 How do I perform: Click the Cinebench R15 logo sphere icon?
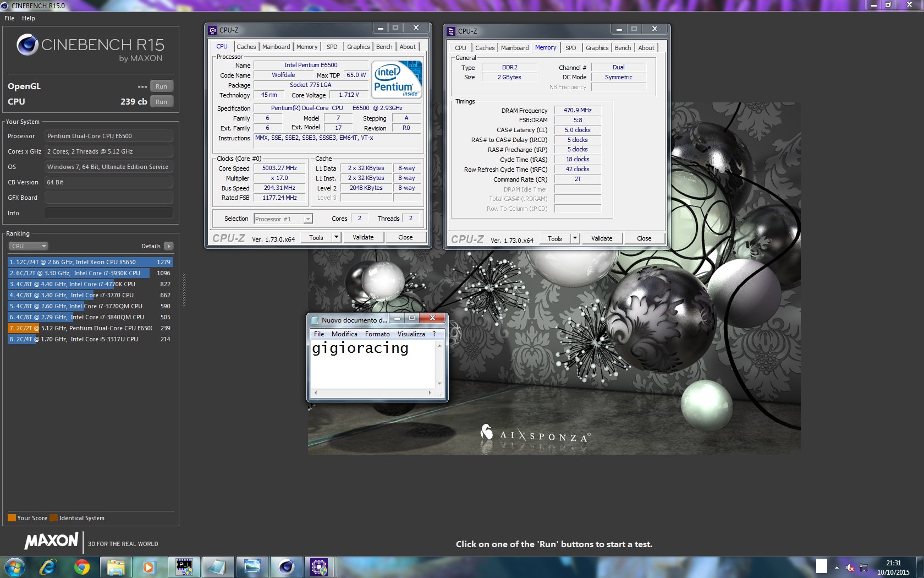click(x=27, y=45)
